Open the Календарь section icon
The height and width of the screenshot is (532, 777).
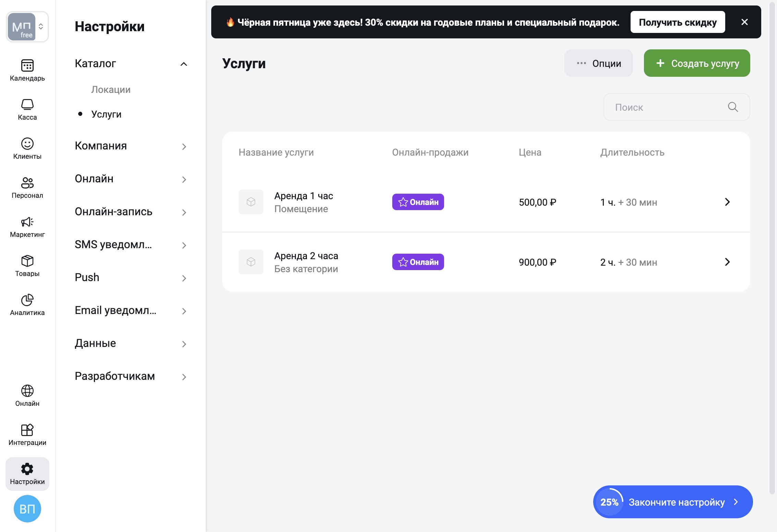pos(27,65)
